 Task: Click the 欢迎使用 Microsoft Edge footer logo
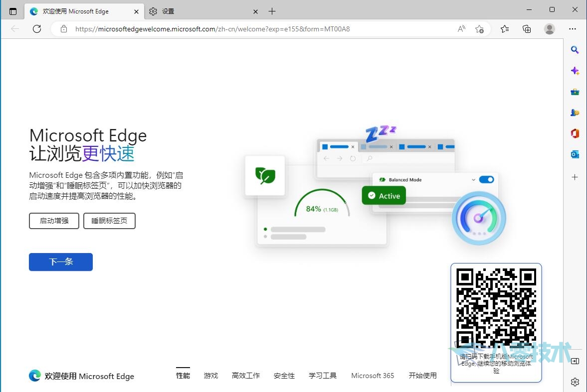81,376
